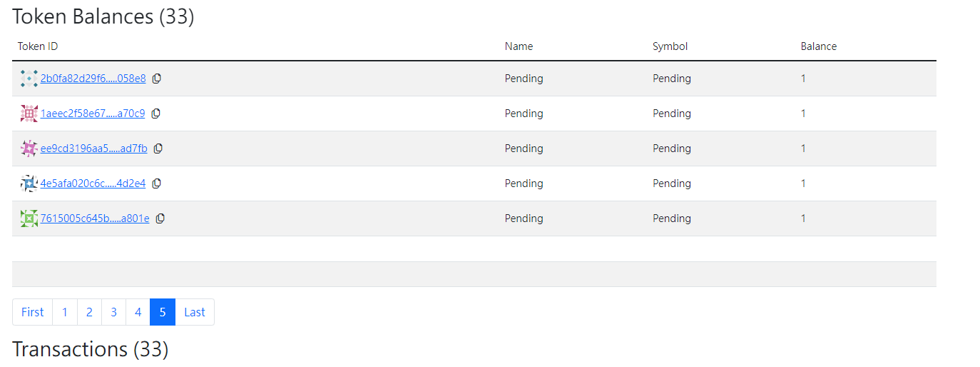Go to First page of token balances
The width and height of the screenshot is (980, 367).
pos(33,312)
